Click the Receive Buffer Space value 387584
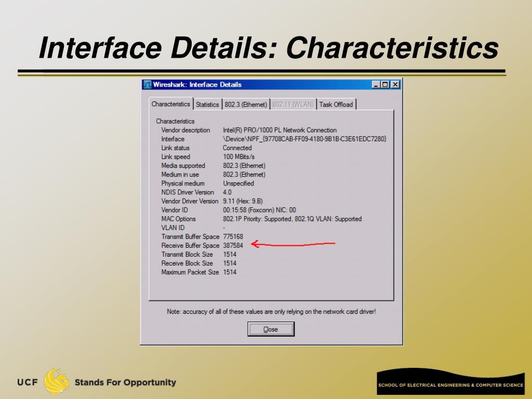Image resolution: width=532 pixels, height=399 pixels. coord(233,245)
